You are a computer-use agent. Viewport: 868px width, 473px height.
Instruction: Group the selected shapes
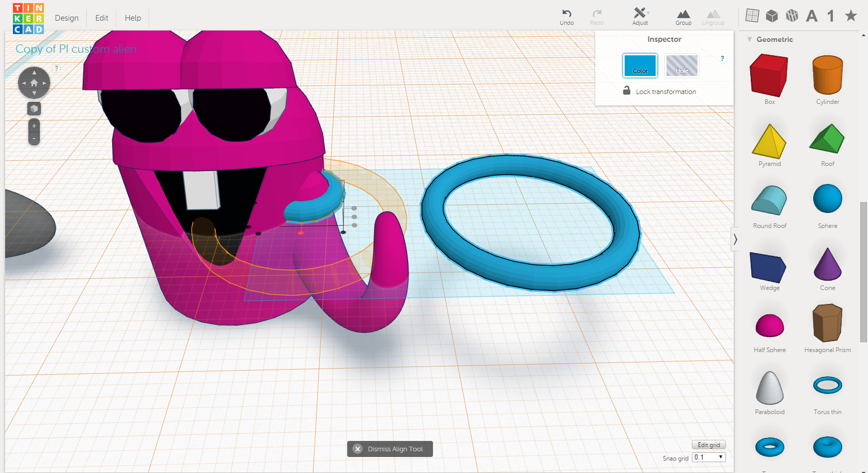pos(684,17)
